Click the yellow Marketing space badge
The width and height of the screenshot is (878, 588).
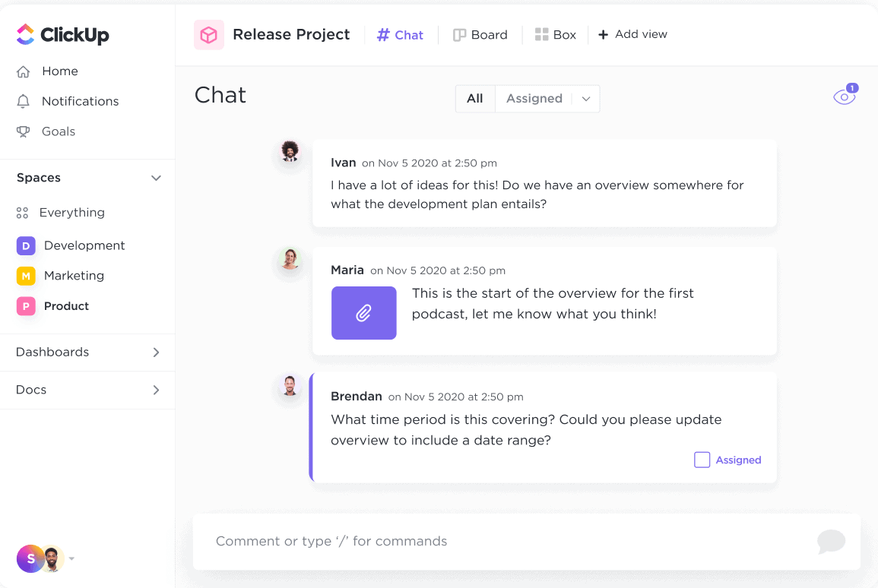(26, 276)
